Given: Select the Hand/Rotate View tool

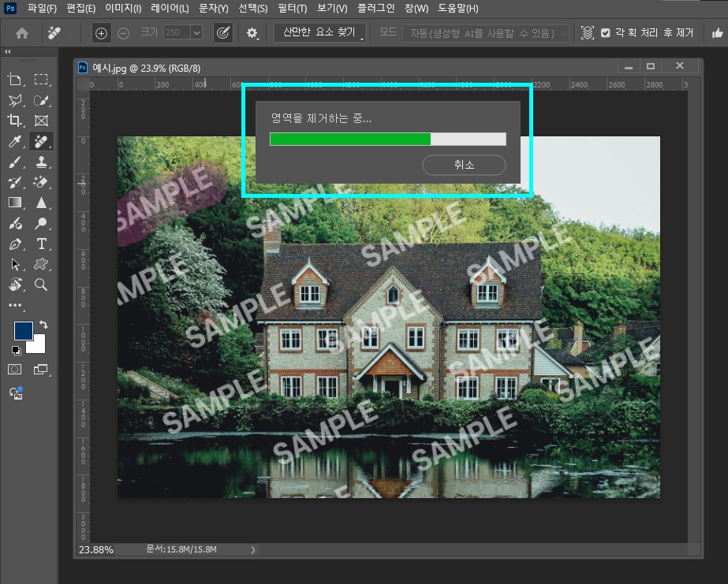Looking at the screenshot, I should point(15,285).
